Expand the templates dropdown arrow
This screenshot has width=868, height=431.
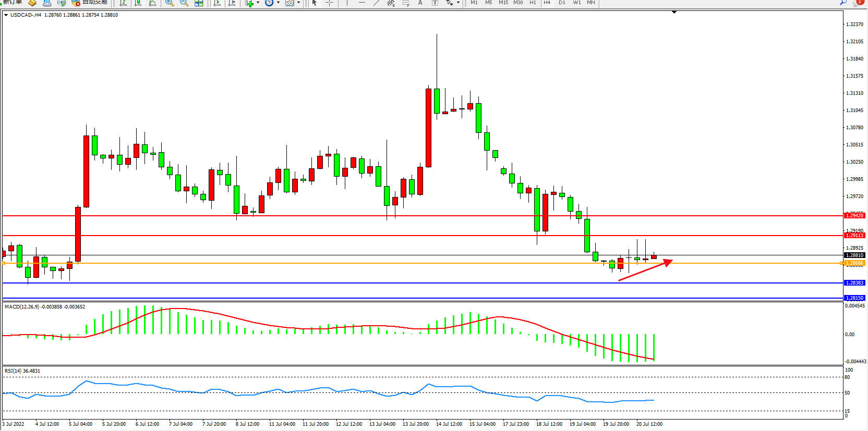tap(298, 3)
